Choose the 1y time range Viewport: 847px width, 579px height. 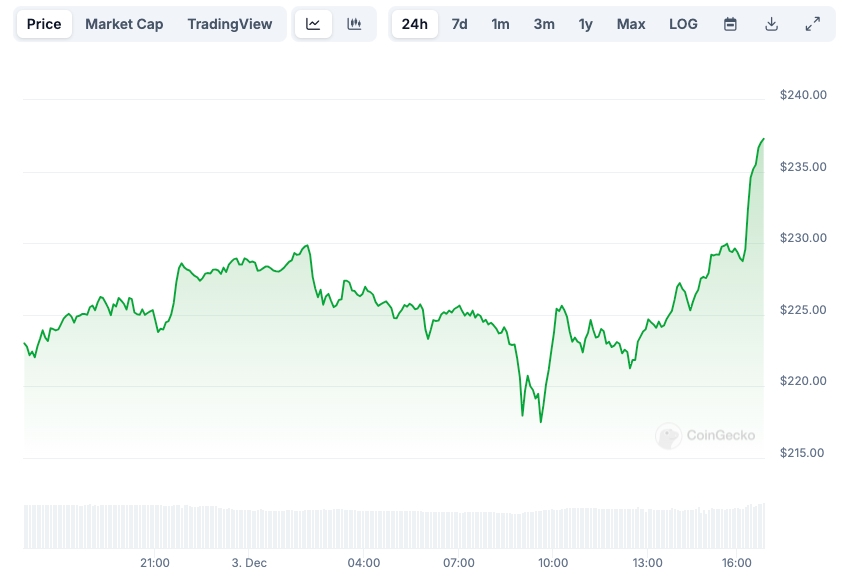586,24
